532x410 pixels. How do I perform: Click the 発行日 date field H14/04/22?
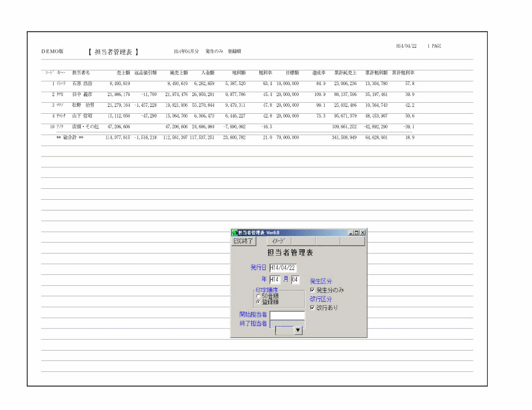pos(283,268)
